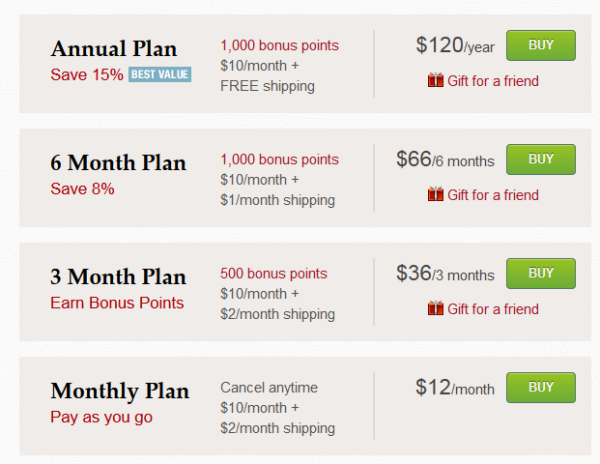Select the 3 Month Plan heading
The height and width of the screenshot is (464, 600).
click(118, 277)
